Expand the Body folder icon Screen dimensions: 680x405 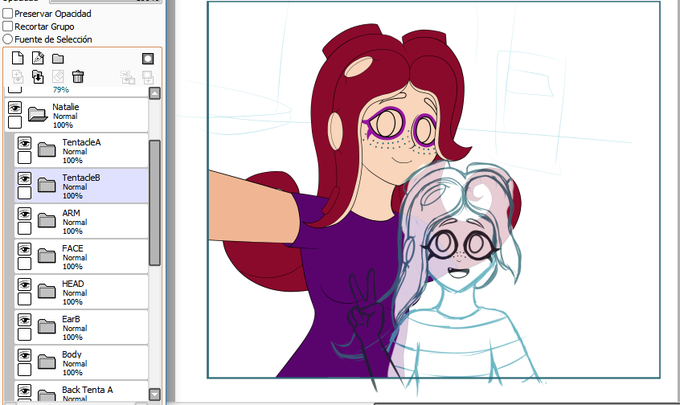pyautogui.click(x=46, y=362)
